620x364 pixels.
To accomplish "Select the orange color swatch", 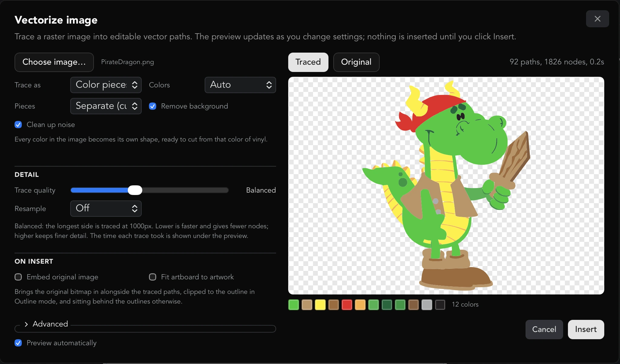I will pos(360,305).
